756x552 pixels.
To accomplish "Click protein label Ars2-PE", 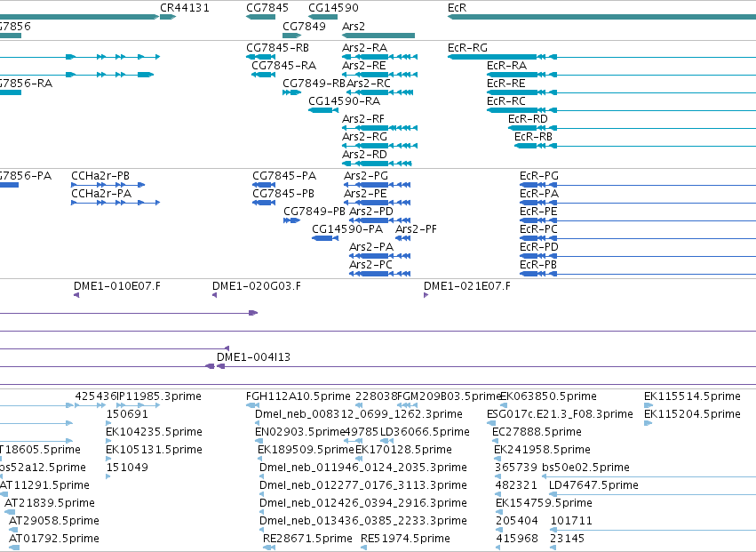I will tap(365, 194).
